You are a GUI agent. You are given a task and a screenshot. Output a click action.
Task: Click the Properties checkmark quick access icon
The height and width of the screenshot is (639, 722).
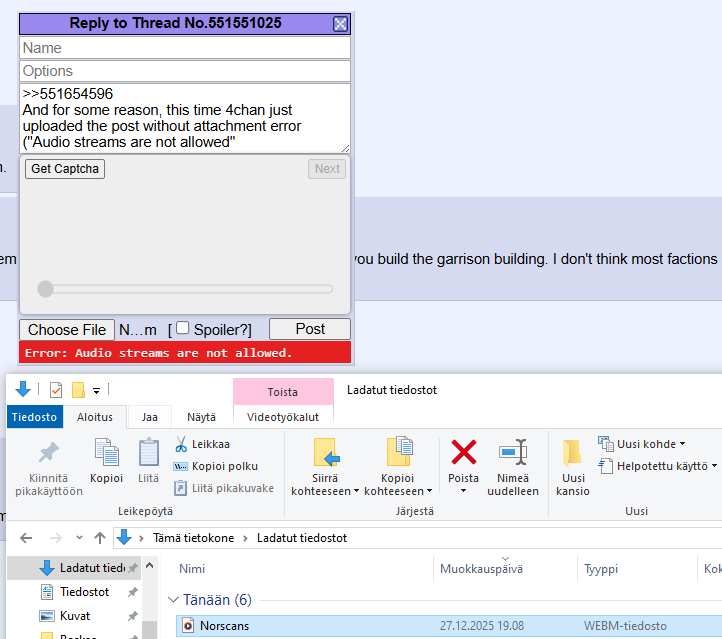point(56,390)
